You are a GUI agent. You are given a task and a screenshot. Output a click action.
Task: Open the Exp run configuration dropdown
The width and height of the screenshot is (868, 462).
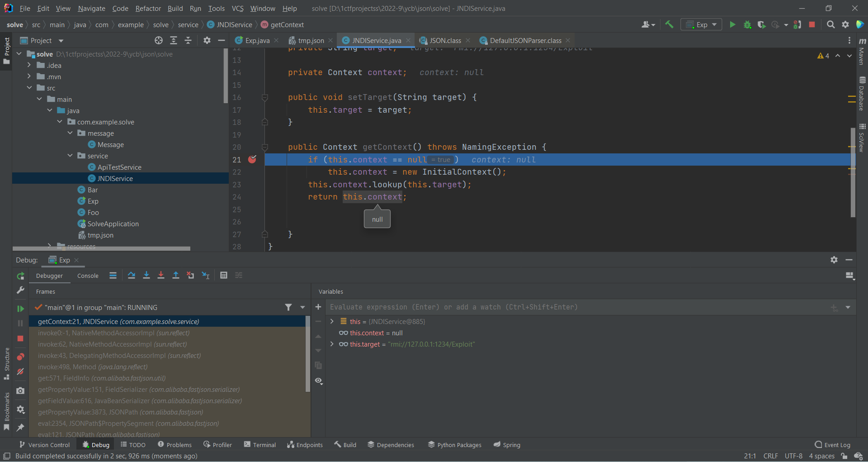point(702,24)
